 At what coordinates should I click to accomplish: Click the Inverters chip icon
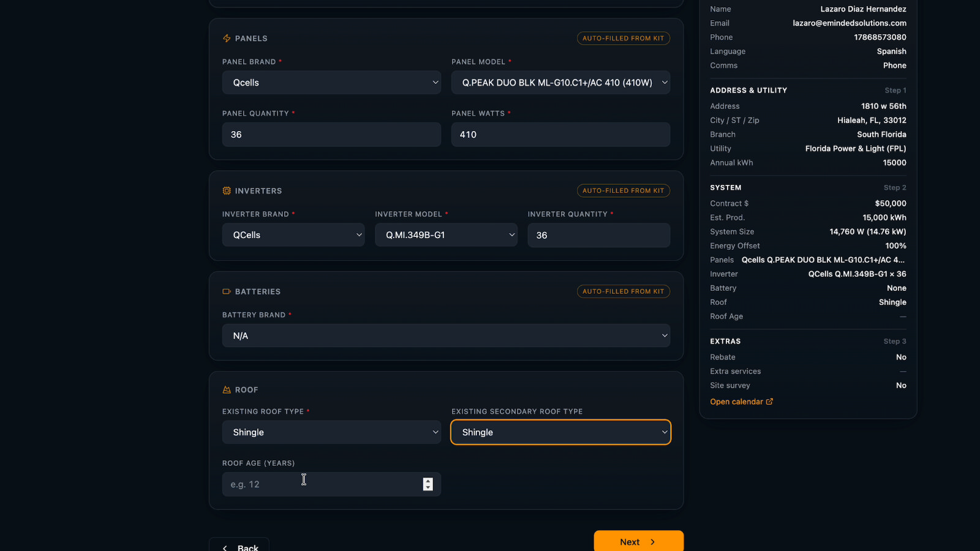[227, 191]
